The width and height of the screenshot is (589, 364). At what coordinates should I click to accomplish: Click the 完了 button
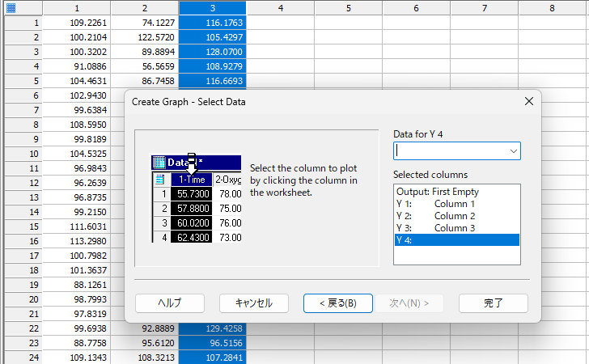pyautogui.click(x=493, y=303)
